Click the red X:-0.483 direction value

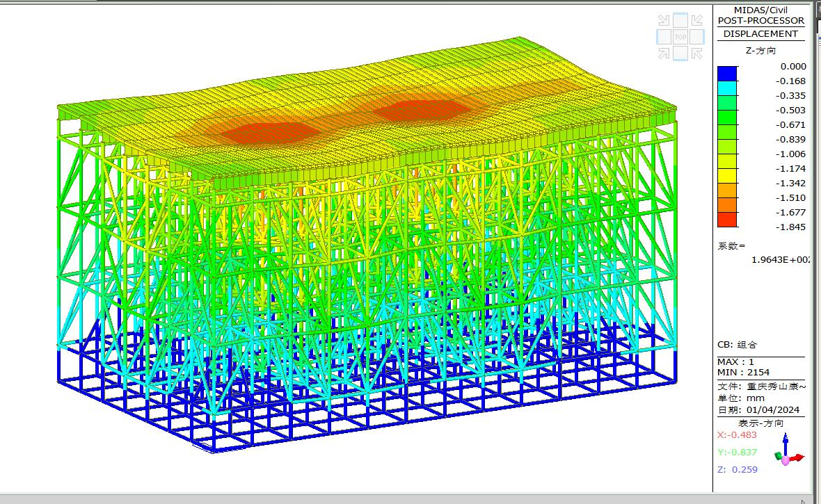click(738, 435)
